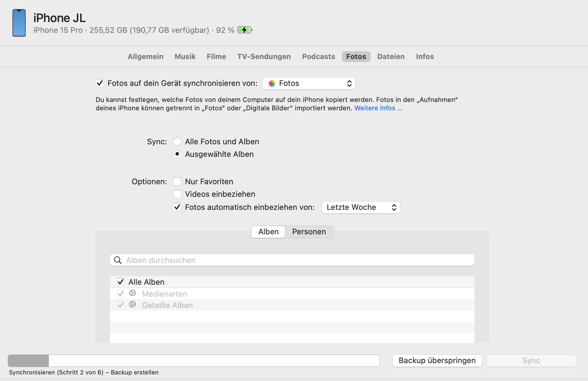Open the Letzte Woche dropdown
Image resolution: width=588 pixels, height=381 pixels.
[x=361, y=207]
